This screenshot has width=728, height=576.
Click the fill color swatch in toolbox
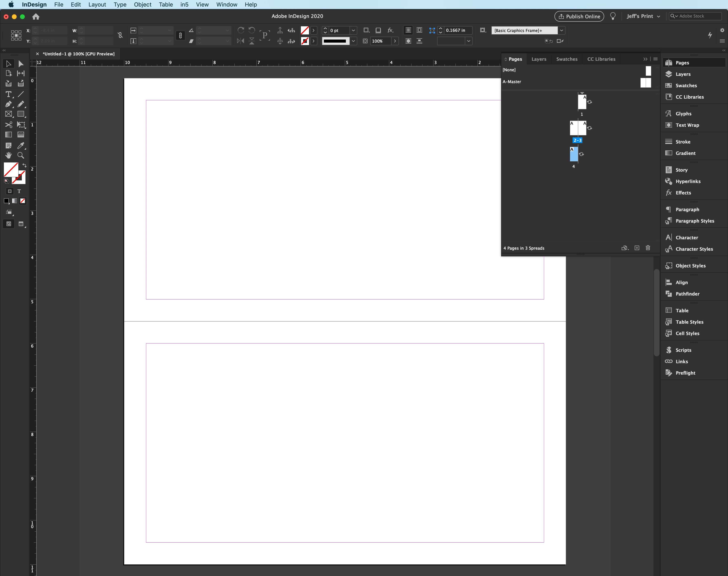coord(10,169)
